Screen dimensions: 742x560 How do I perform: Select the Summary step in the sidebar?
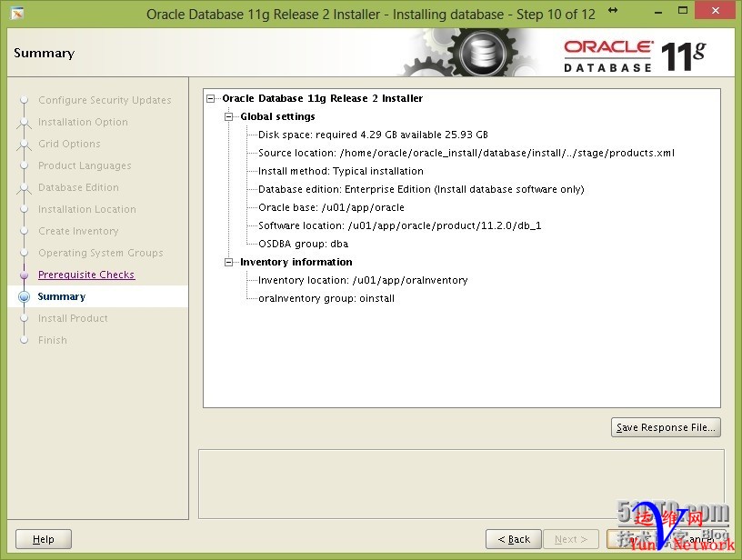pyautogui.click(x=62, y=296)
